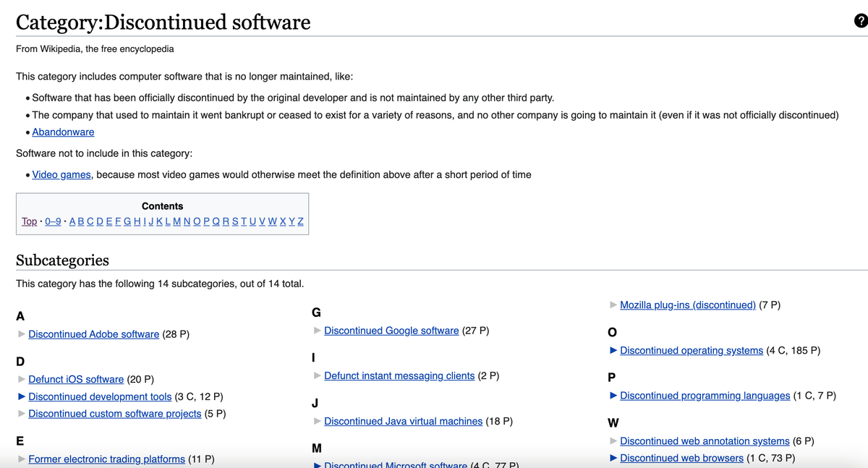Open Discontinued Java virtual machines link
Screen dimensions: 868x468
coord(403,421)
